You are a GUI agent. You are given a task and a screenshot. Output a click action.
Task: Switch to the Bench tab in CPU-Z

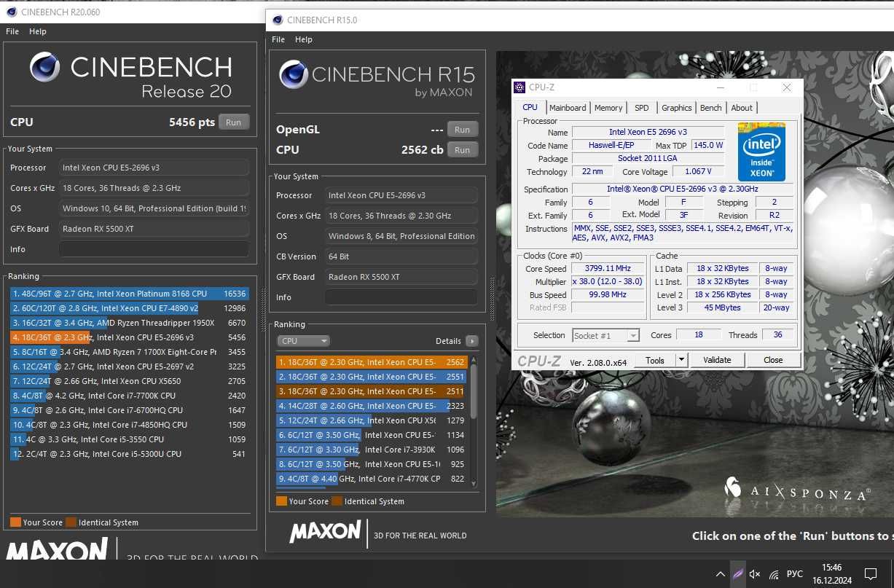coord(711,108)
